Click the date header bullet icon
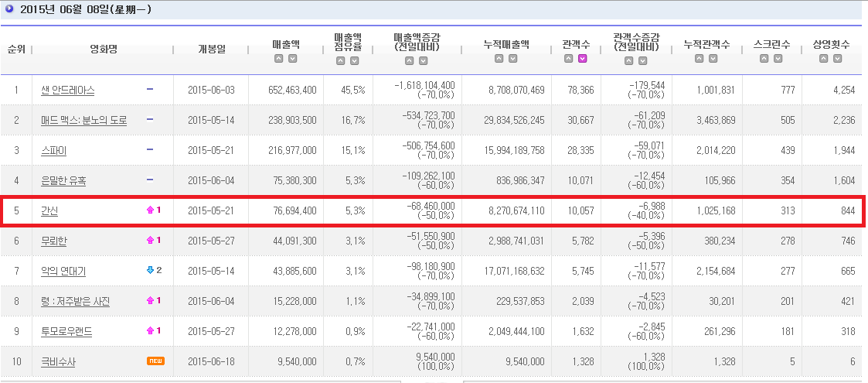 tap(9, 9)
